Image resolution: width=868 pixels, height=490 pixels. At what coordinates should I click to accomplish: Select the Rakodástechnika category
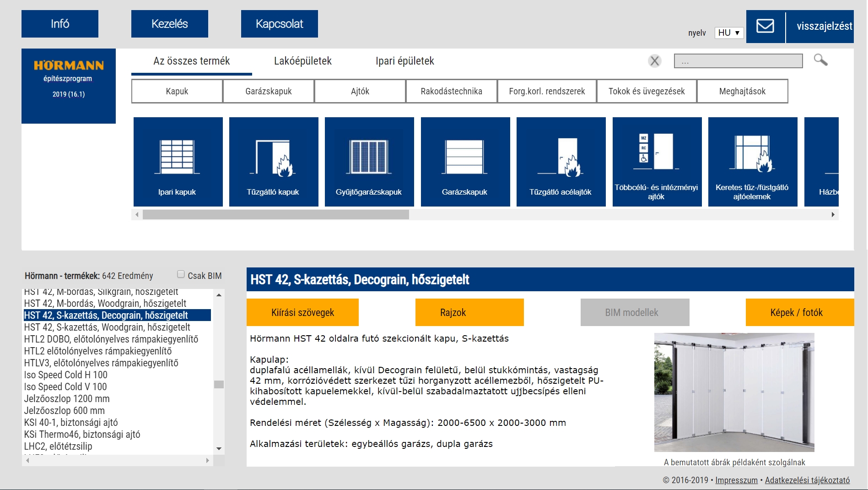[x=451, y=91]
